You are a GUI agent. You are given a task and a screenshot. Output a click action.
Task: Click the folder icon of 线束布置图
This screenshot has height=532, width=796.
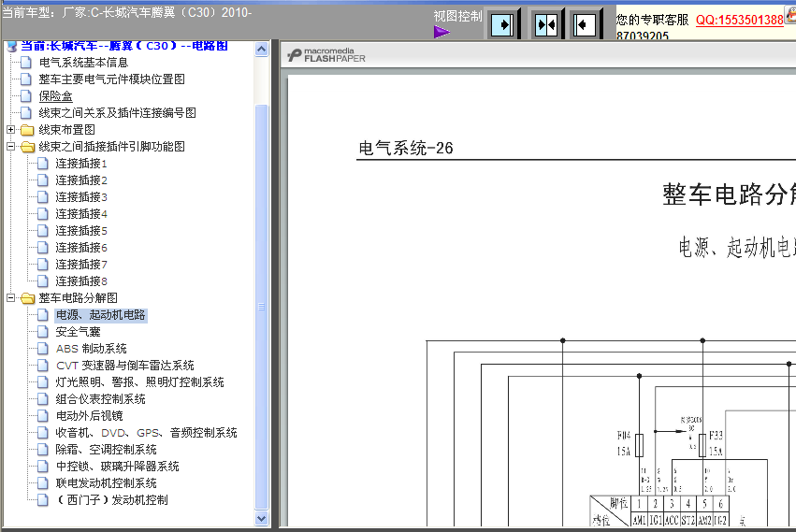pyautogui.click(x=27, y=130)
